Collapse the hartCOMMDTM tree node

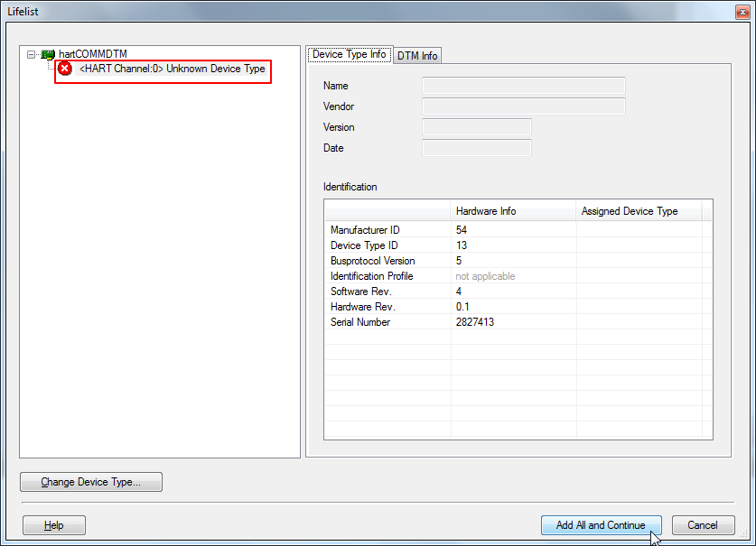point(32,54)
